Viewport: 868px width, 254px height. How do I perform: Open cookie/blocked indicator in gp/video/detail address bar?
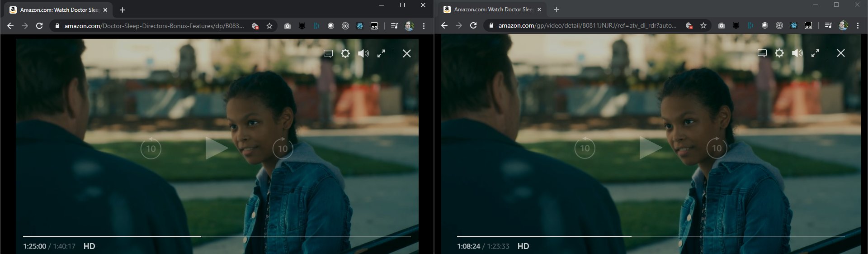tap(689, 25)
